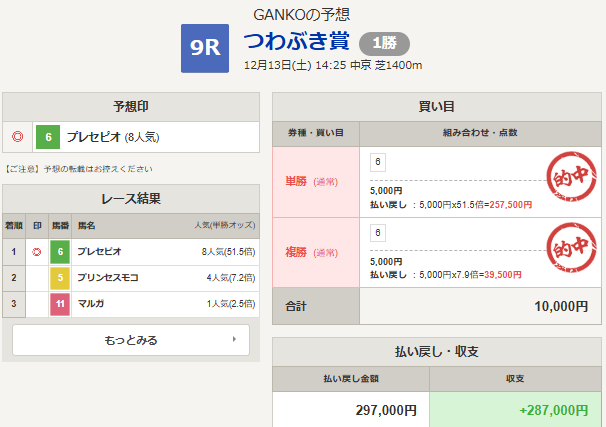Click the 予想印 panel header
The height and width of the screenshot is (427, 606).
click(131, 107)
